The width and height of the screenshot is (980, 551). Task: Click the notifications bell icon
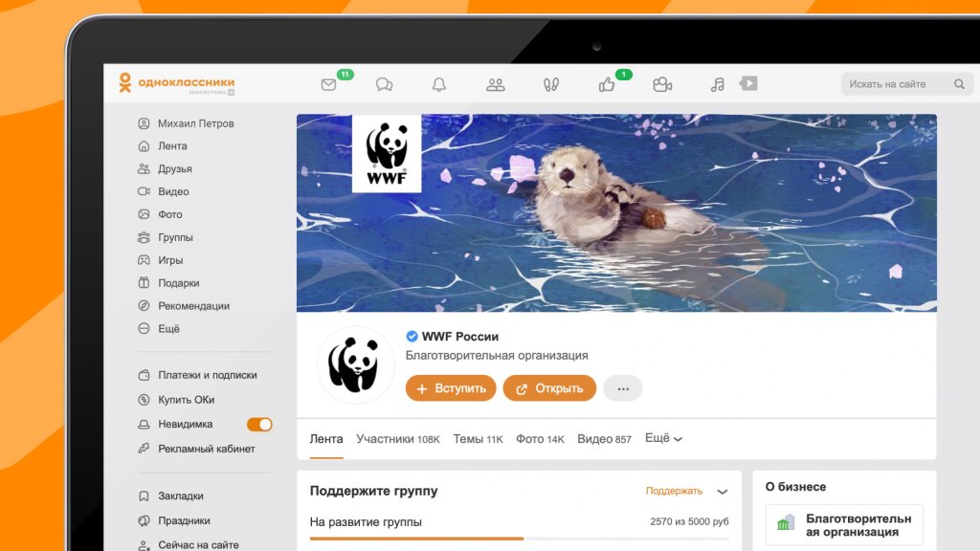click(x=439, y=84)
